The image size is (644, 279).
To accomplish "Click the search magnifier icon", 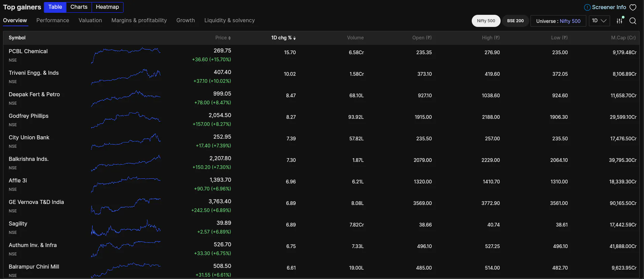I will pyautogui.click(x=633, y=21).
